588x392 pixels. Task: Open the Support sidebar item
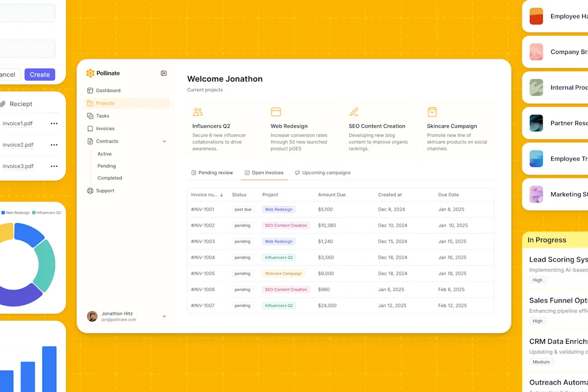pyautogui.click(x=105, y=191)
